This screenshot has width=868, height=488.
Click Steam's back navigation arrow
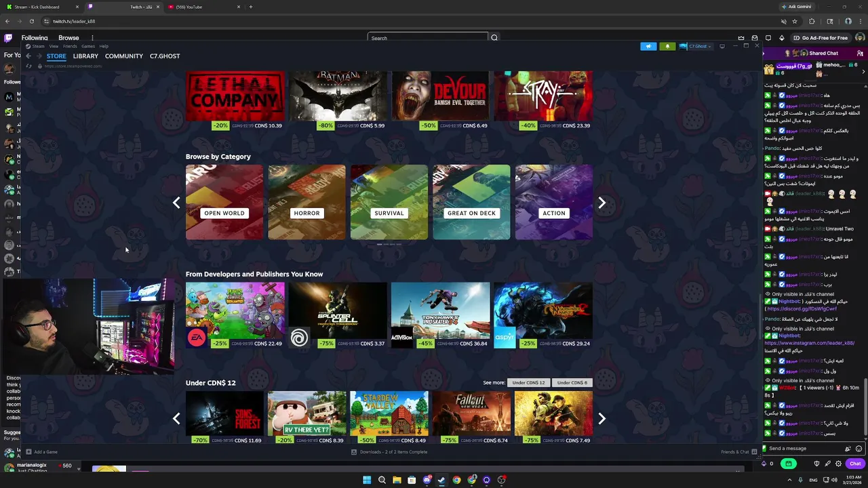tap(28, 56)
